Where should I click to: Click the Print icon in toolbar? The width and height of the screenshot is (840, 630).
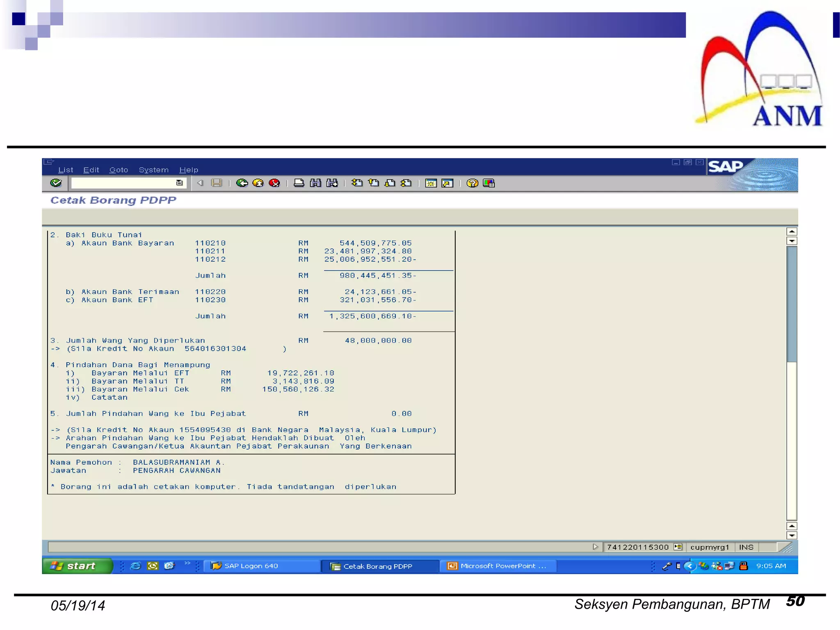tap(299, 183)
